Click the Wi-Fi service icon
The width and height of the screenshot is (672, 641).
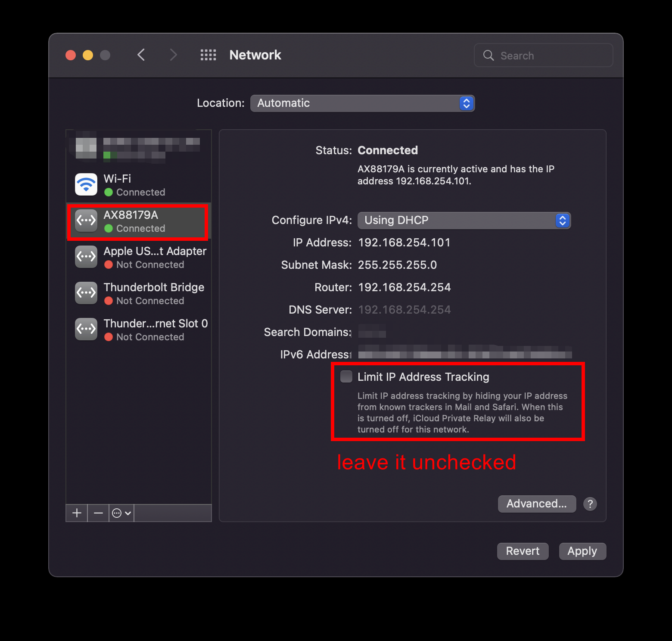click(86, 185)
